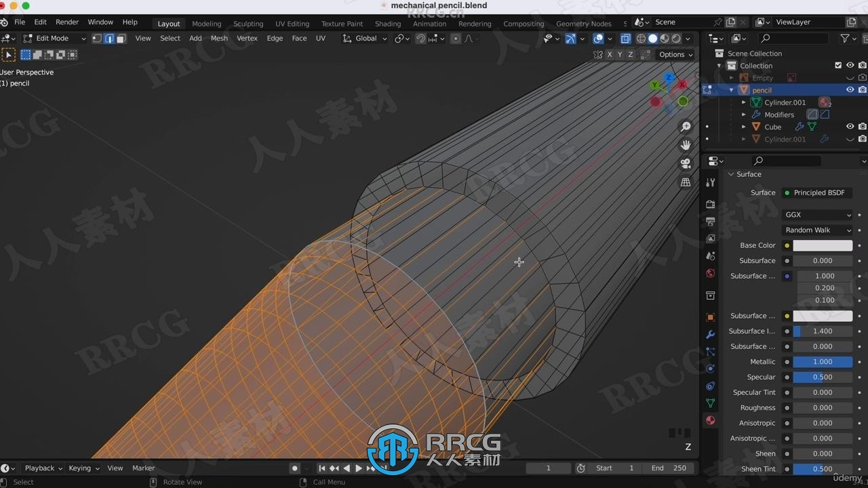Select face select mode icon

121,39
